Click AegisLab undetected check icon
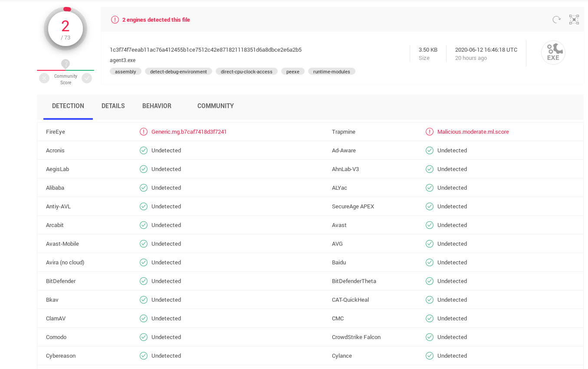The width and height of the screenshot is (588, 369). 144,169
